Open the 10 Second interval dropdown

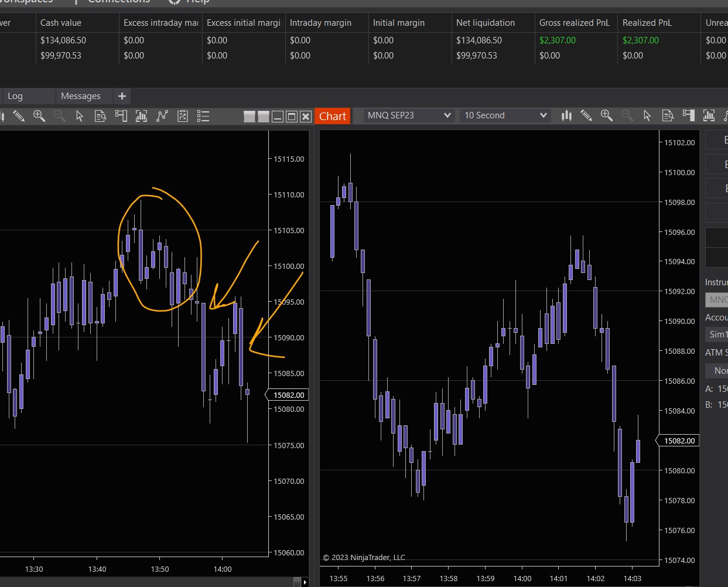click(505, 115)
